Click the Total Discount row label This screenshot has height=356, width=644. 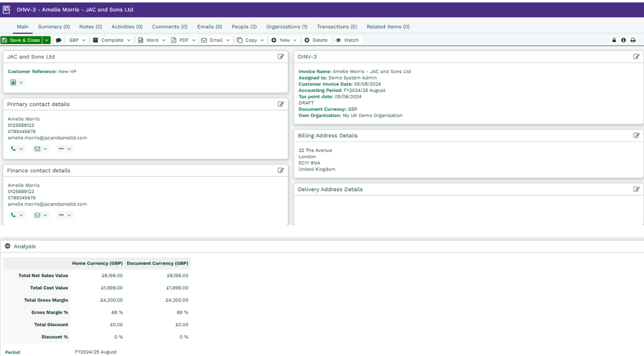51,325
